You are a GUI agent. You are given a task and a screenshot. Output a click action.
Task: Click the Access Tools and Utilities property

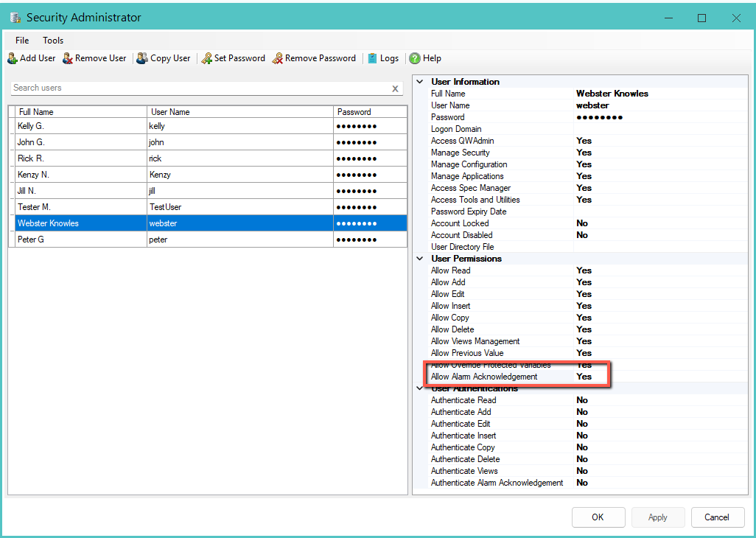(587, 200)
